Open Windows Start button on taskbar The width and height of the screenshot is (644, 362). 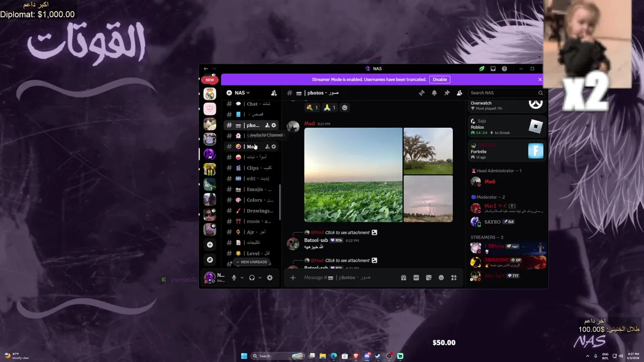[244, 356]
